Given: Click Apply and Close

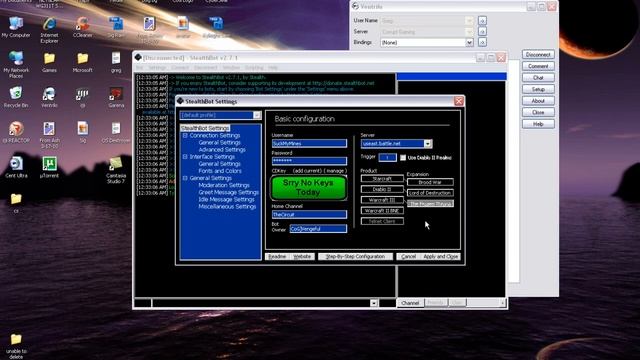Looking at the screenshot, I should click(x=440, y=256).
